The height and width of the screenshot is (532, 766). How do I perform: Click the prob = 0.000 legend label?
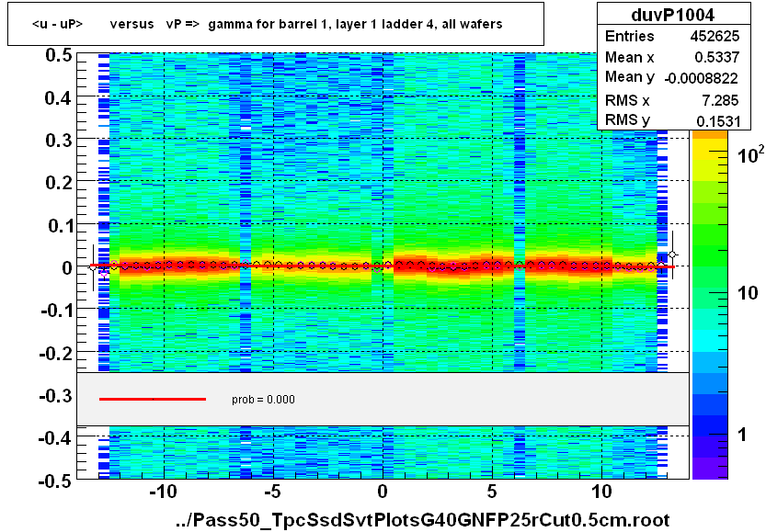263,400
